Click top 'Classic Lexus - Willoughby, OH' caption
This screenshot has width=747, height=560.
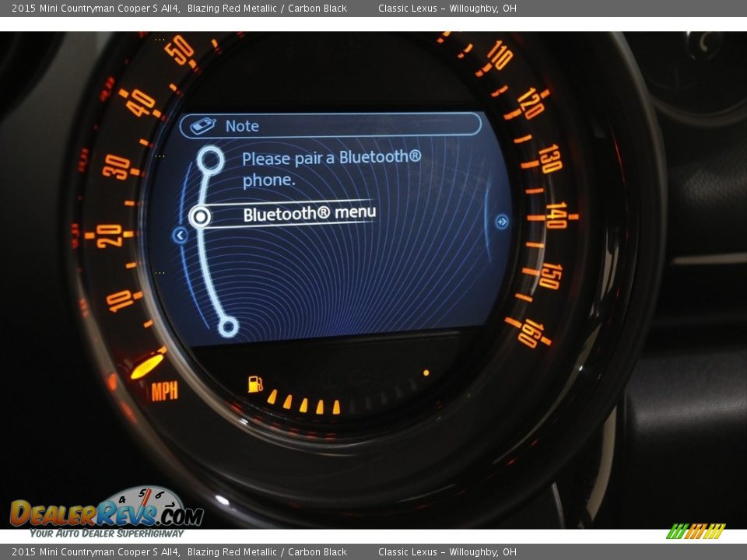click(447, 8)
